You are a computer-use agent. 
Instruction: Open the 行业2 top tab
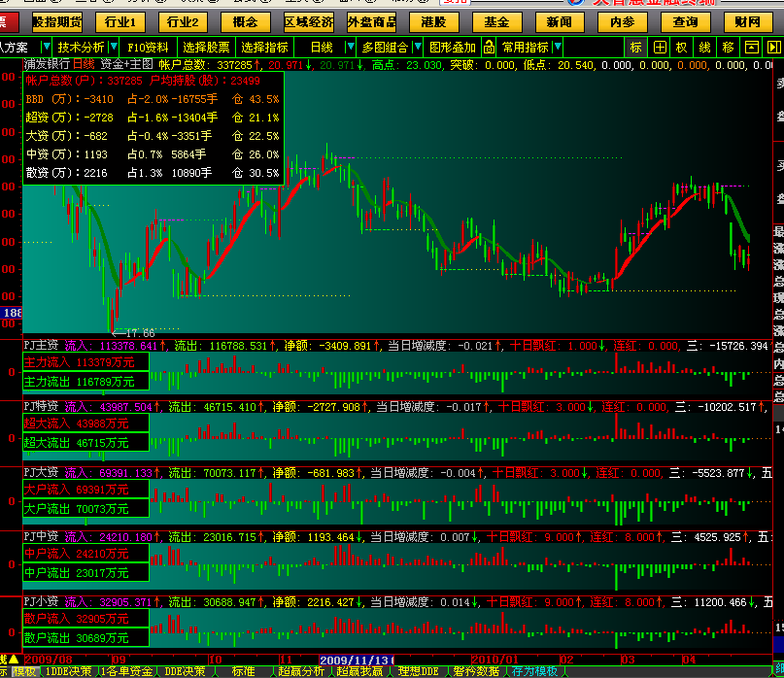(183, 22)
